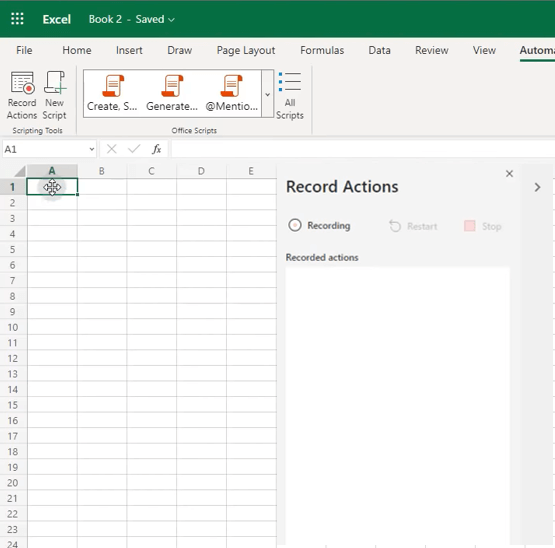555x548 pixels.
Task: Switch to the View tab
Action: 484,50
